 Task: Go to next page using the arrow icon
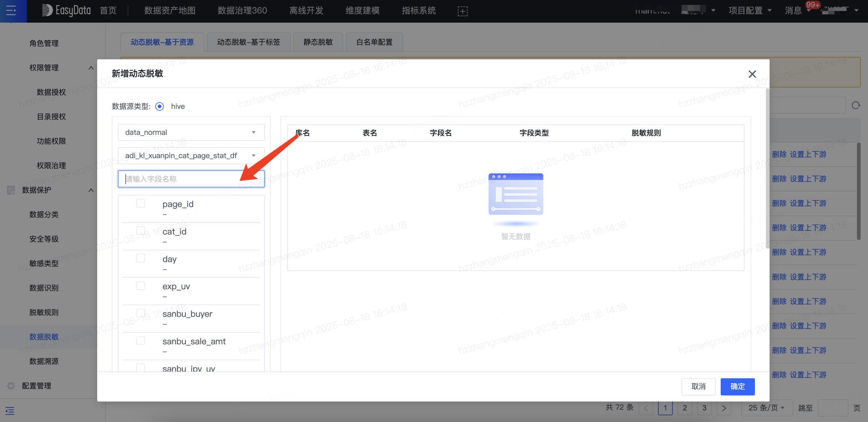pyautogui.click(x=724, y=408)
